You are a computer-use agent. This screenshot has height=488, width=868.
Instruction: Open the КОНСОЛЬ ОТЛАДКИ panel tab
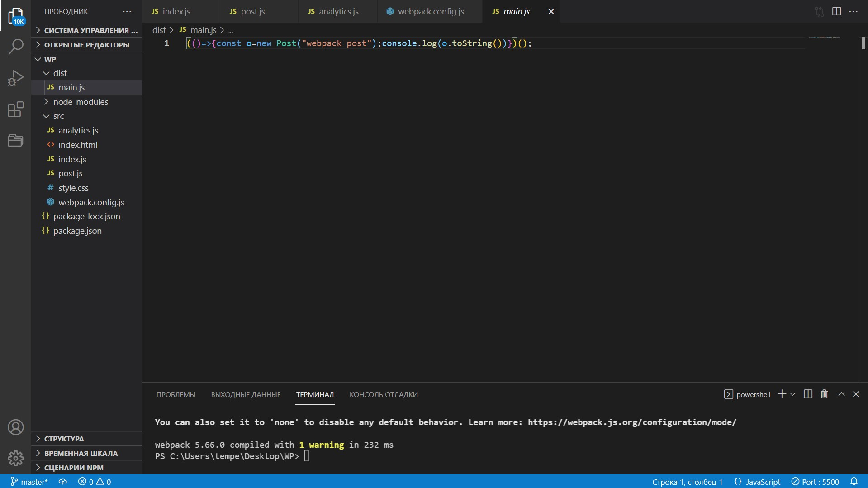tap(384, 394)
